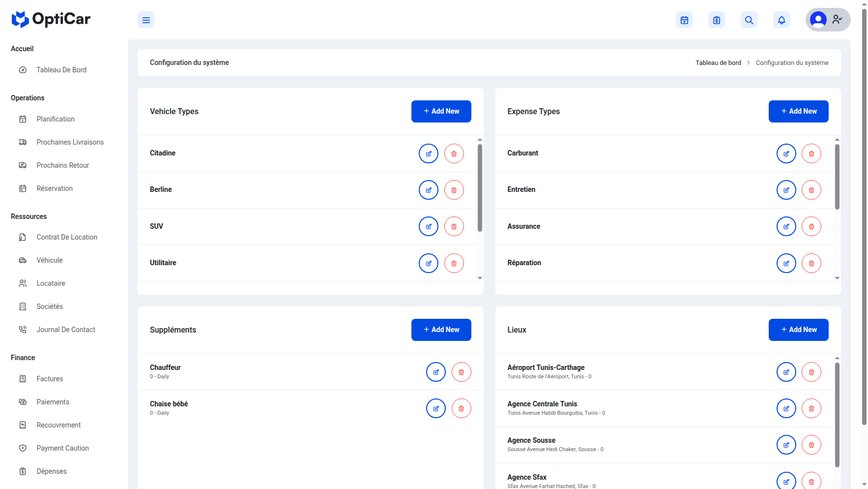Open the Dépenses sidebar item
The width and height of the screenshot is (868, 489).
pyautogui.click(x=52, y=471)
